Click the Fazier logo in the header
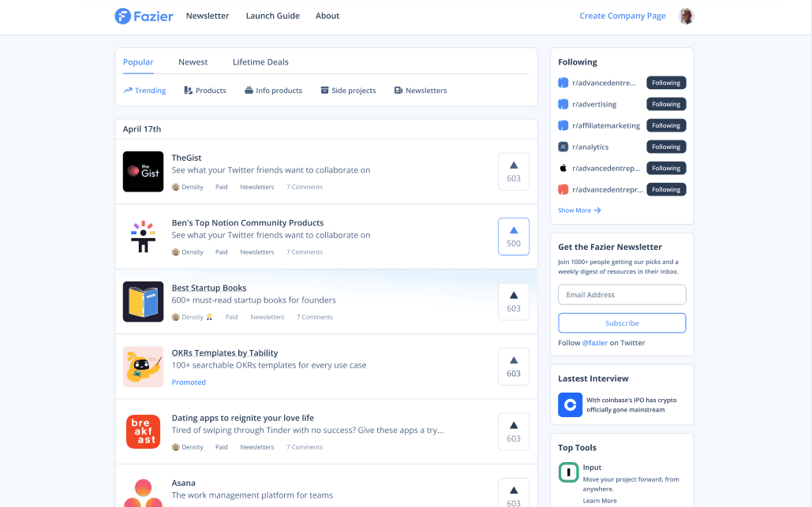The height and width of the screenshot is (507, 812). 144,16
